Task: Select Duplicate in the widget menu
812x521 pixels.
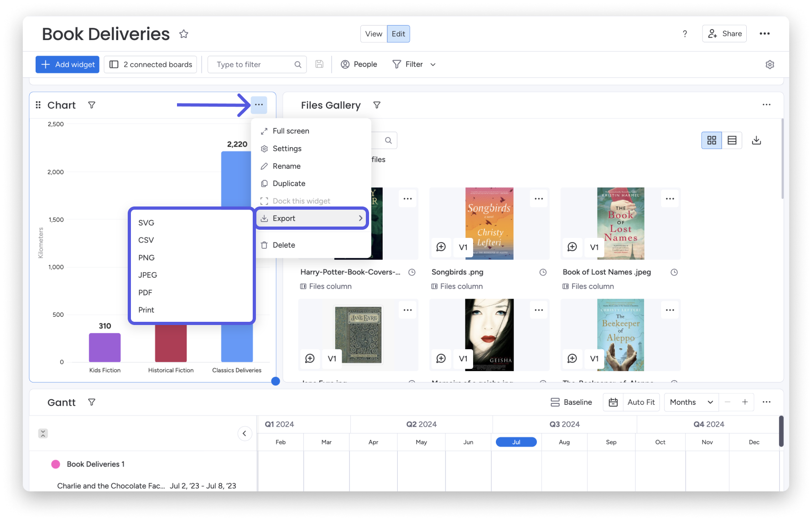Action: pos(312,184)
